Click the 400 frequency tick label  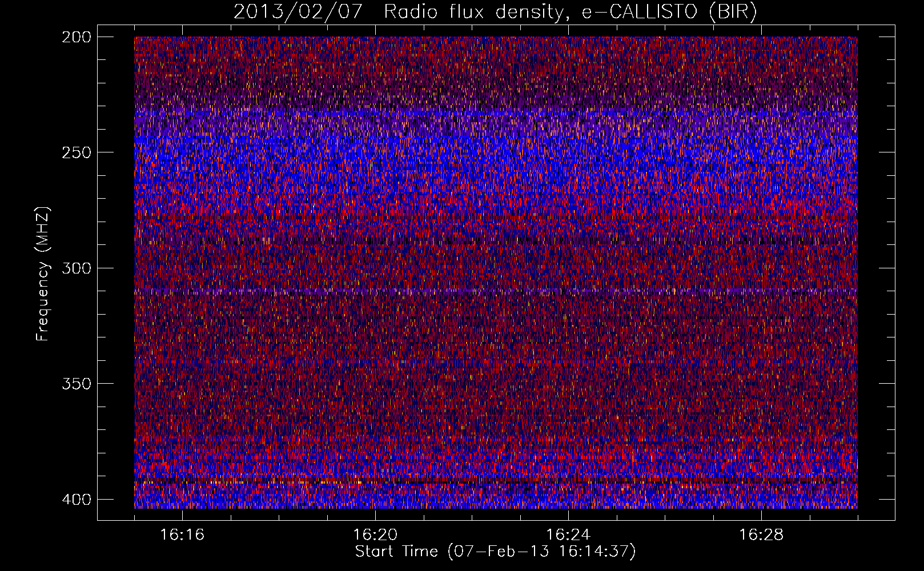pos(76,500)
